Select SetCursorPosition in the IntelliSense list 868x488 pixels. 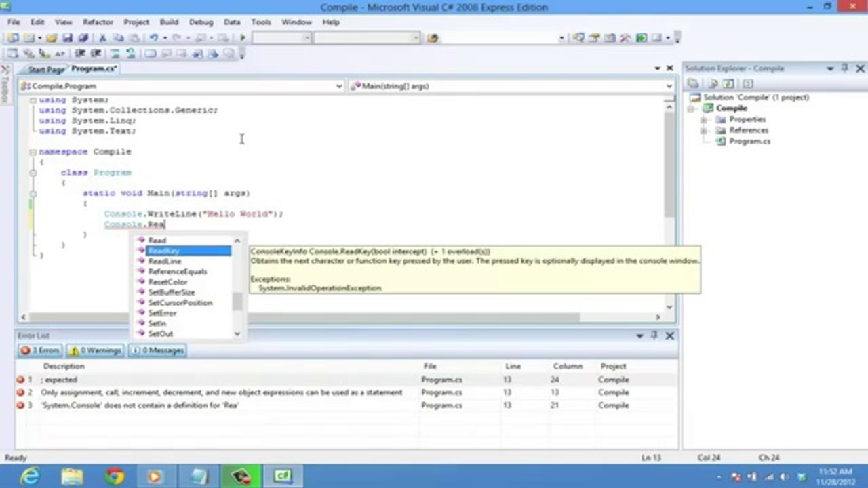point(180,302)
